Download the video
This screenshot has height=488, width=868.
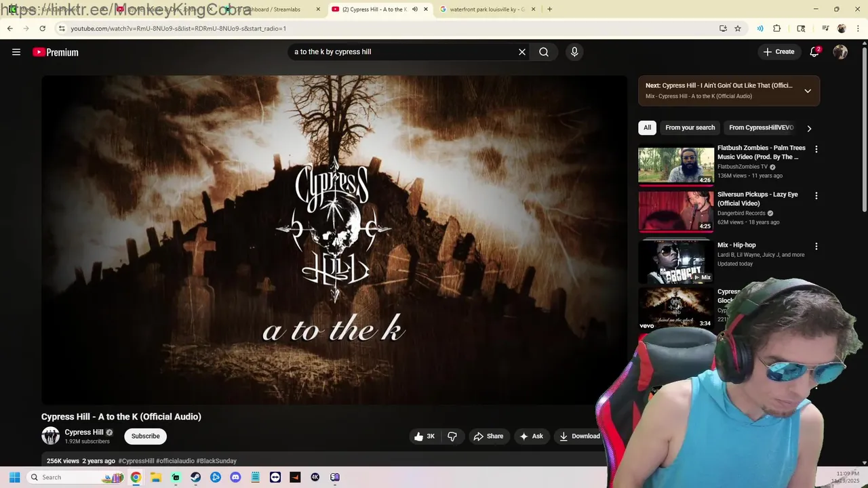[x=579, y=436]
